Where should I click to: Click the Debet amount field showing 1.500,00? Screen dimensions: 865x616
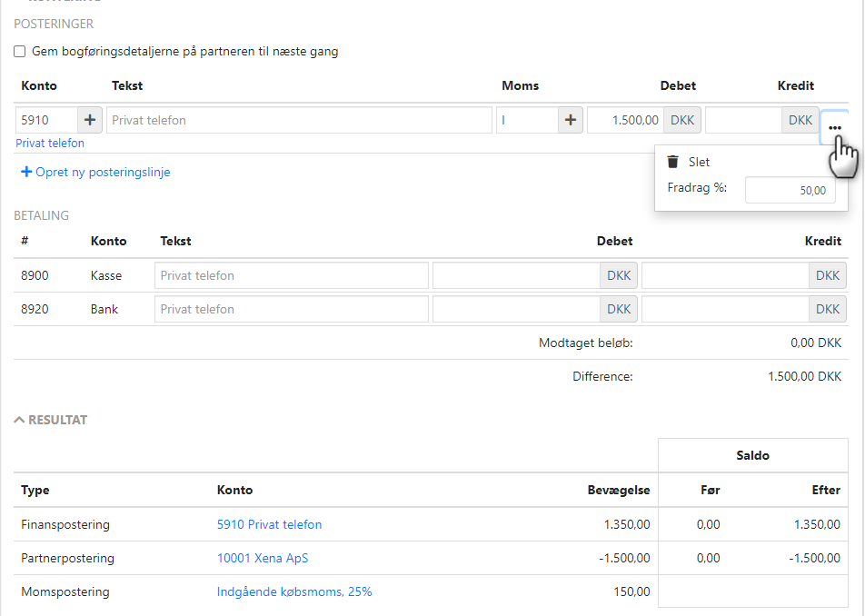coord(625,120)
